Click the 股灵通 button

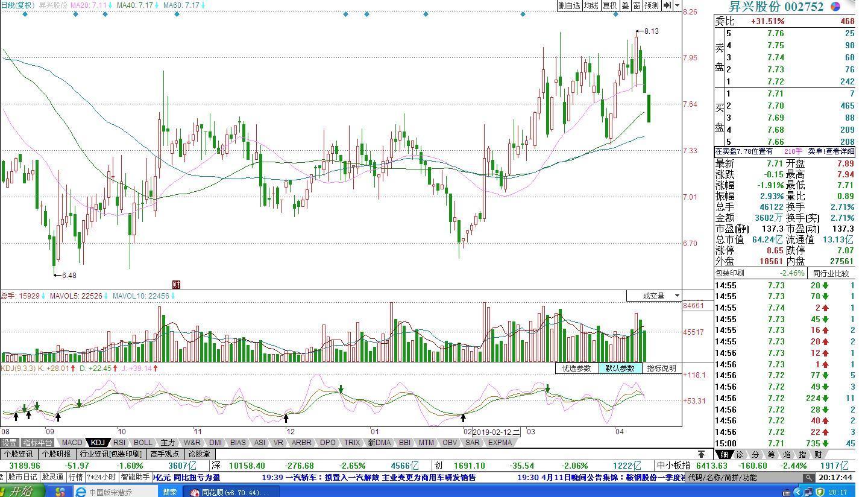point(52,477)
